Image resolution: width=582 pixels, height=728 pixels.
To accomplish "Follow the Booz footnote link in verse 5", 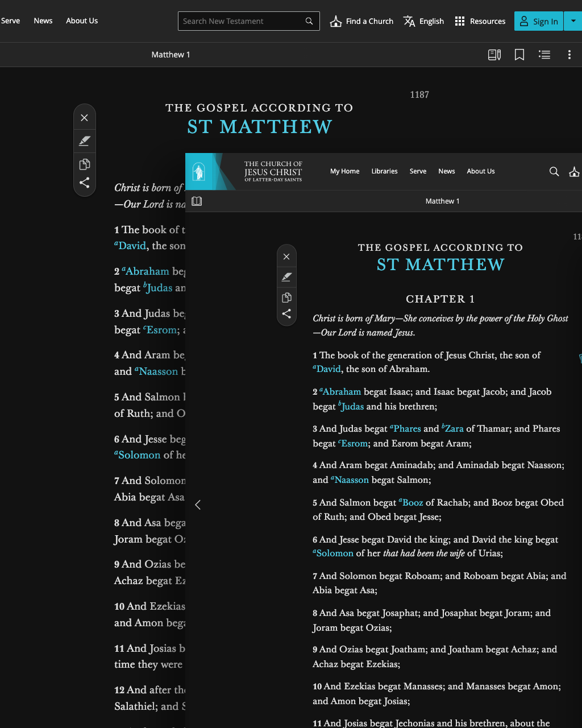I will [x=412, y=502].
